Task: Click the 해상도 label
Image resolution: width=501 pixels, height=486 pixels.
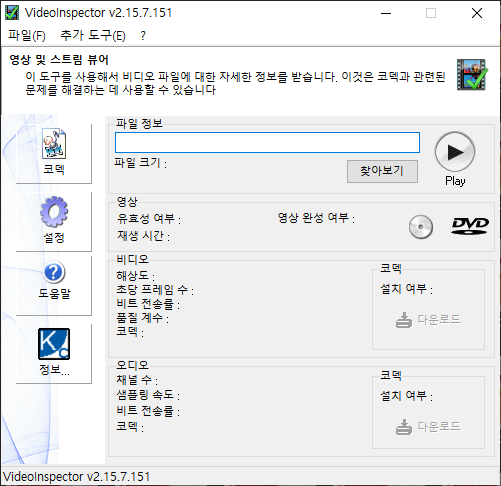Action: (135, 276)
